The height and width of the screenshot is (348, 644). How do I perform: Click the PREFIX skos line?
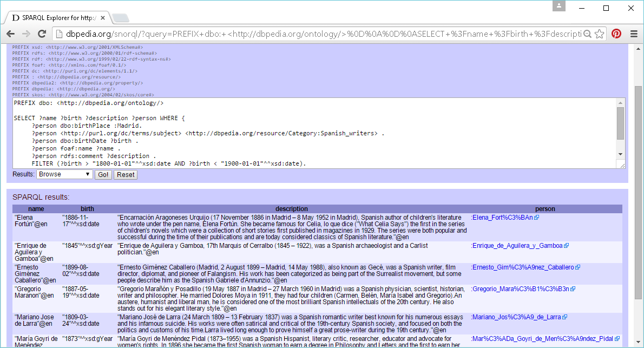[x=83, y=95]
